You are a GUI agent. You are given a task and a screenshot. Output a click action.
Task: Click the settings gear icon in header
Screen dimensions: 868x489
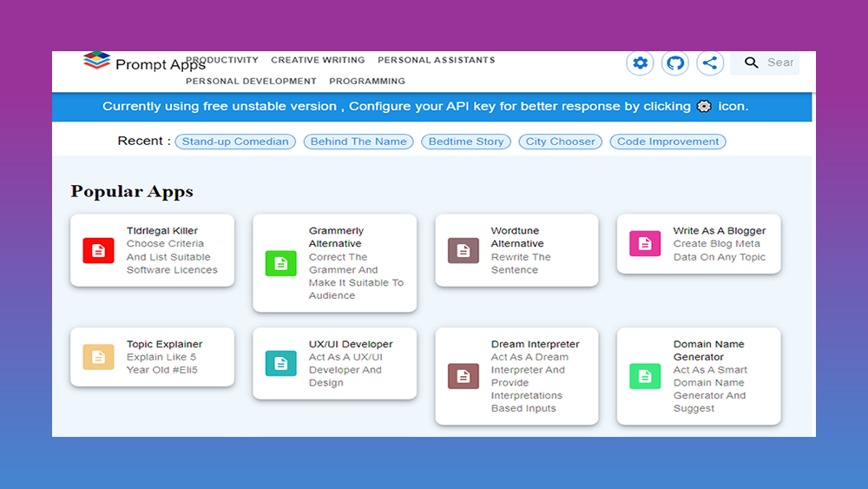click(640, 63)
